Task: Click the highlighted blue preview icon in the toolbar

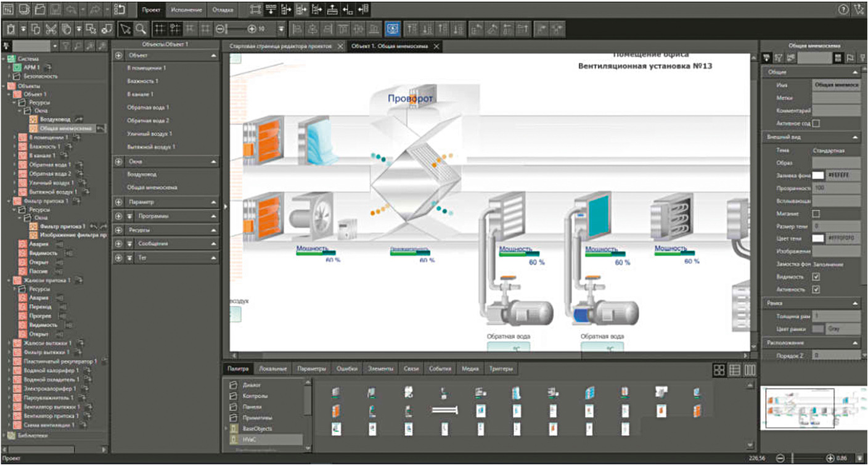Action: click(x=393, y=28)
